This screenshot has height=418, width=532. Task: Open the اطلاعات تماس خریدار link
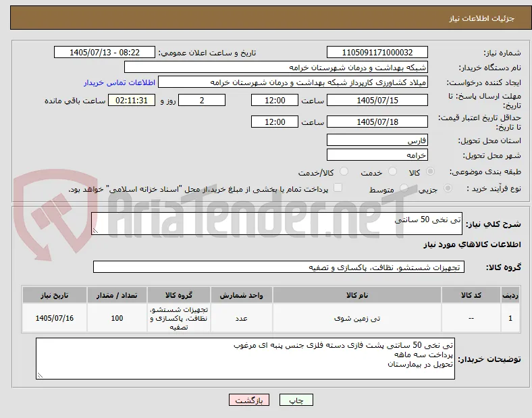tap(119, 82)
